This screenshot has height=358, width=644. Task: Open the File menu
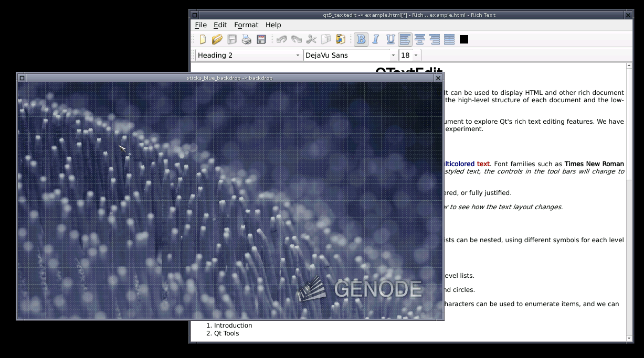pos(200,25)
